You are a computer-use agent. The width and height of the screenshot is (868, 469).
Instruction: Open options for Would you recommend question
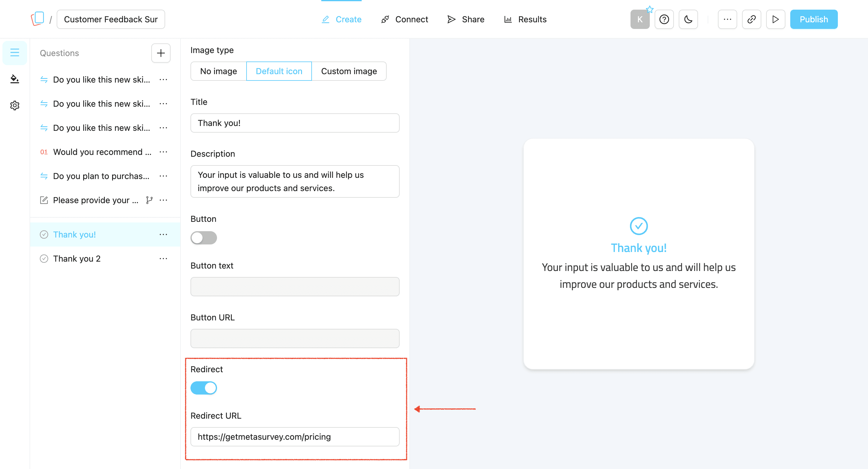click(x=163, y=152)
